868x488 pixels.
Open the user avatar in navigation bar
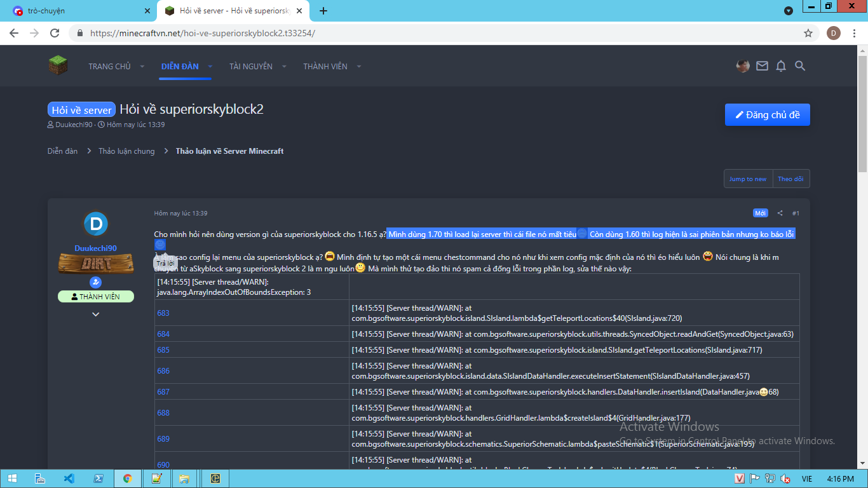743,66
